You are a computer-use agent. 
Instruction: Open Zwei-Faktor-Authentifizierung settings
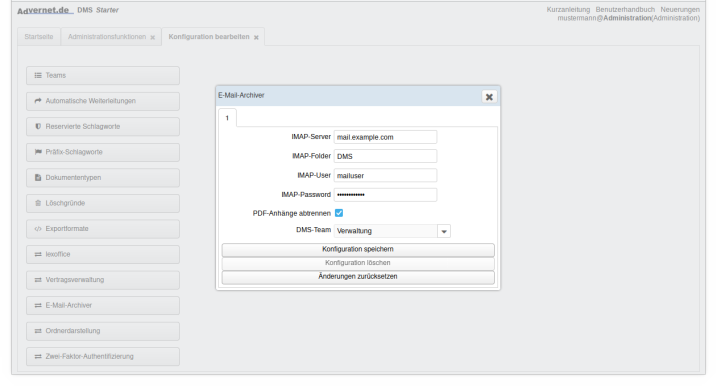[103, 356]
